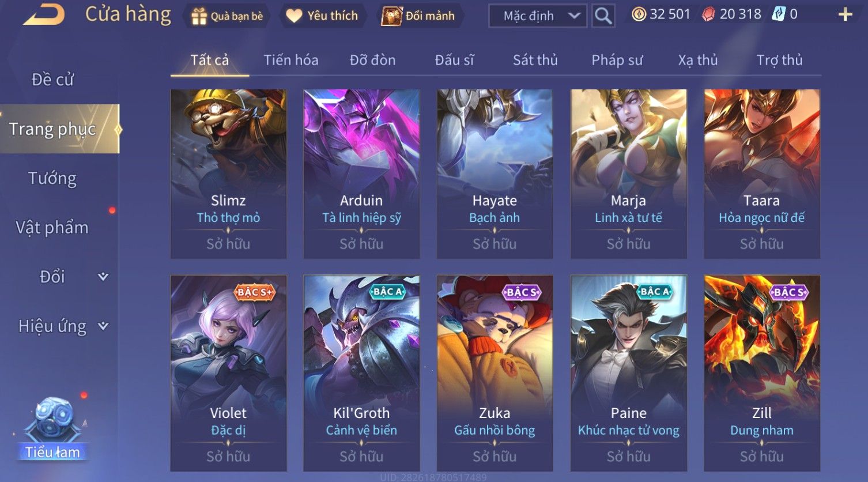Switch to the Sát thủ tab
The width and height of the screenshot is (868, 482).
535,60
